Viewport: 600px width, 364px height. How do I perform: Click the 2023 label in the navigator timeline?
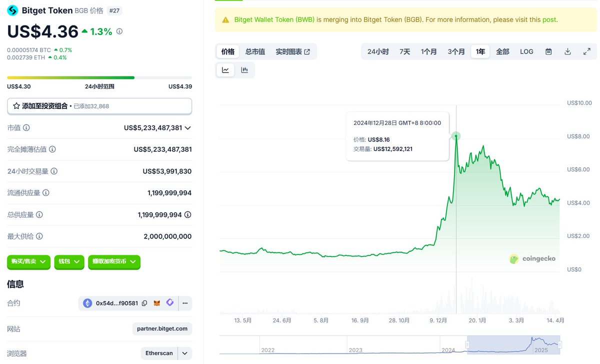[355, 350]
